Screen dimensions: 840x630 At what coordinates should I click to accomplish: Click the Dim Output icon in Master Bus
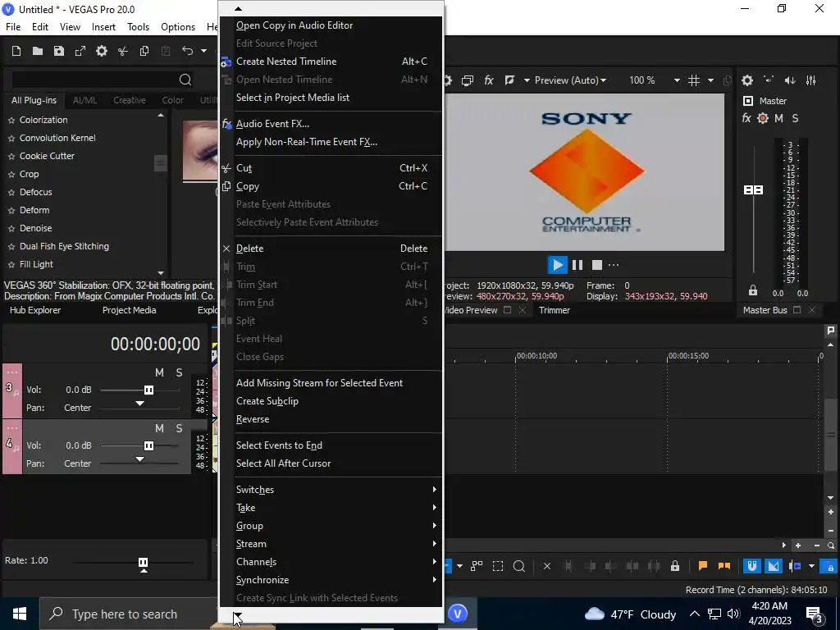790,80
